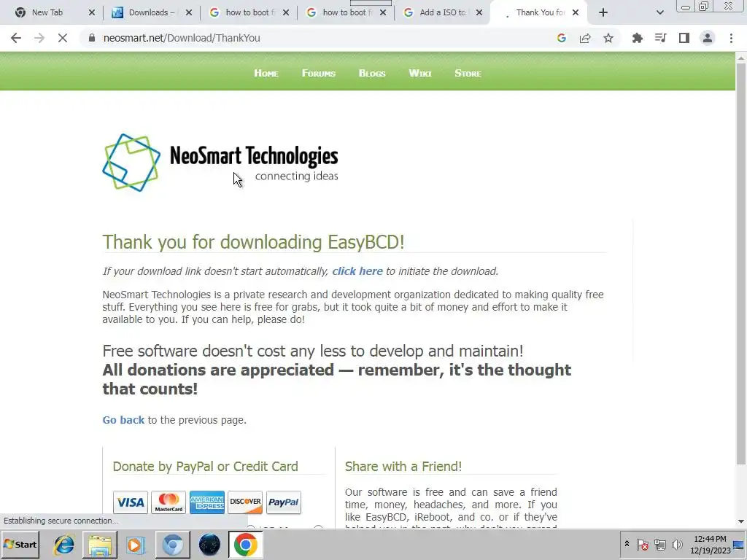The height and width of the screenshot is (560, 747).
Task: Open the Chrome three-dot menu
Action: (731, 38)
